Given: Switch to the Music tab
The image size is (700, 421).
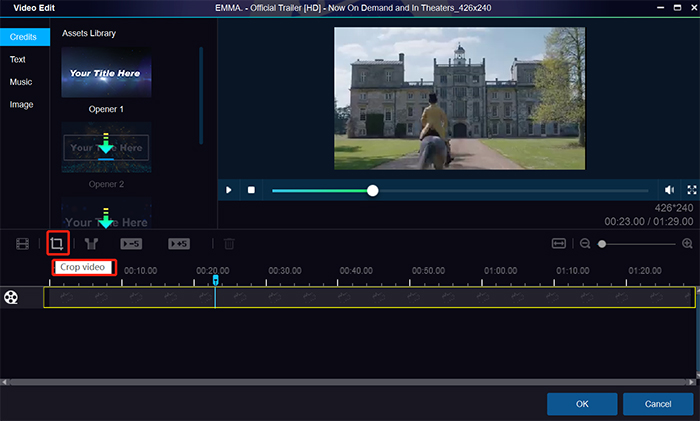Looking at the screenshot, I should (x=20, y=81).
